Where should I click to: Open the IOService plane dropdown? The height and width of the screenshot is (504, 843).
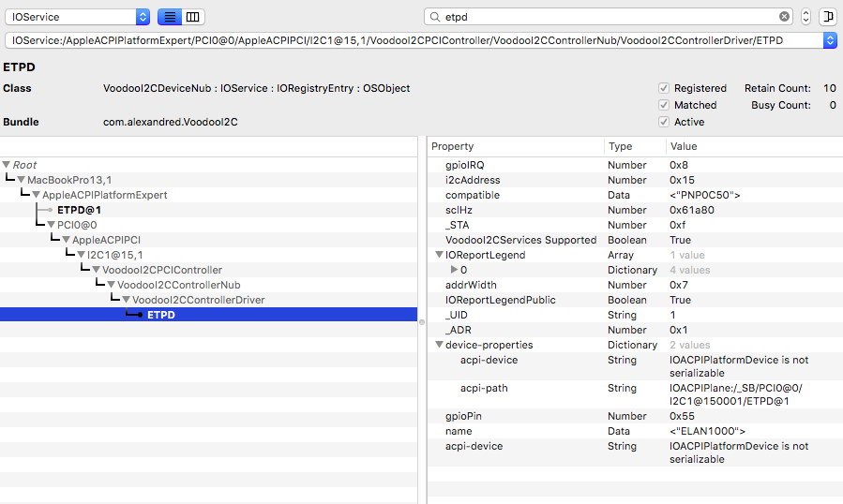click(77, 17)
